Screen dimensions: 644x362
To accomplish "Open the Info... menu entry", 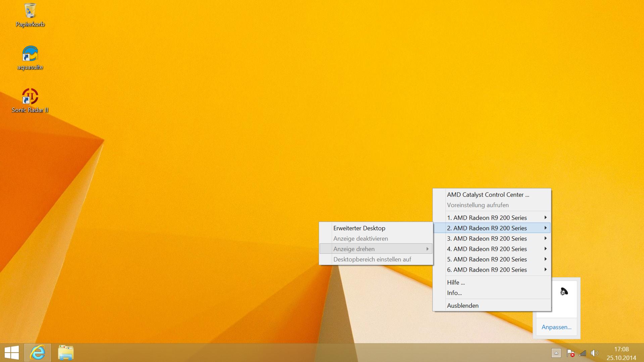I will 492,293.
